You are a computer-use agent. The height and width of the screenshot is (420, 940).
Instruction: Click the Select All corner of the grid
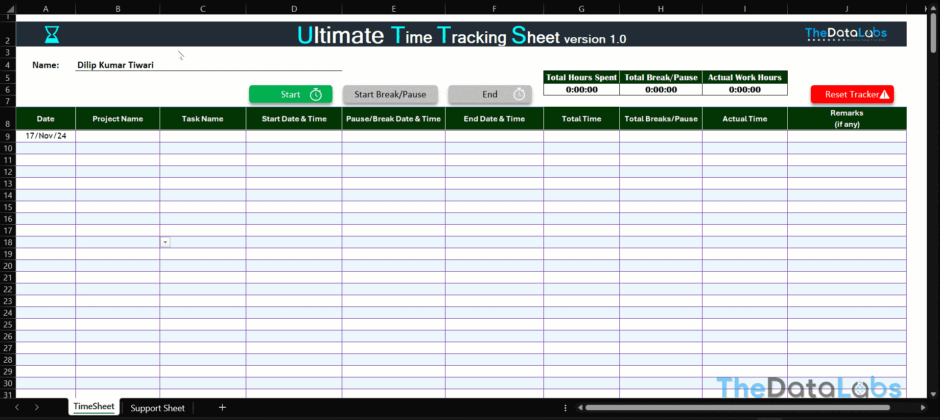point(7,9)
